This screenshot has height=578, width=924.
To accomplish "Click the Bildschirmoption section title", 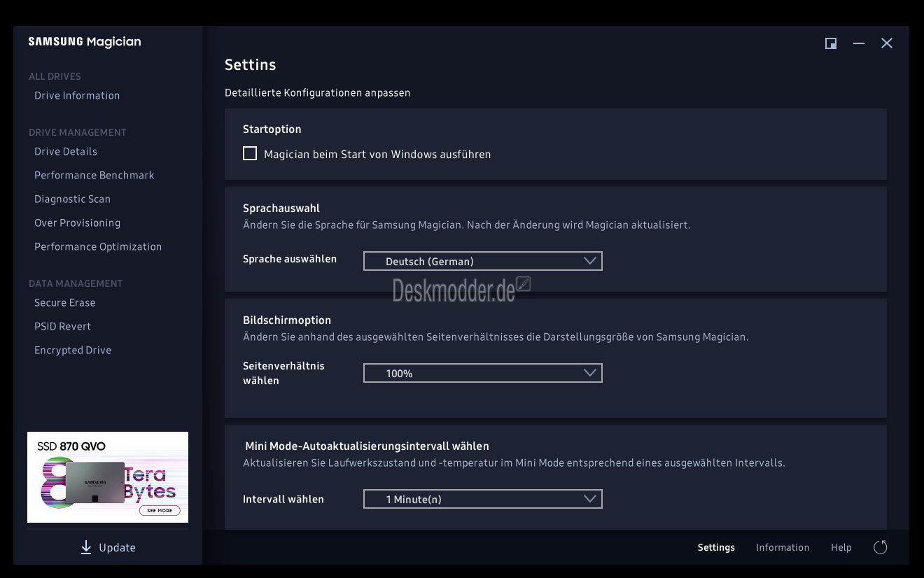I will (x=287, y=320).
